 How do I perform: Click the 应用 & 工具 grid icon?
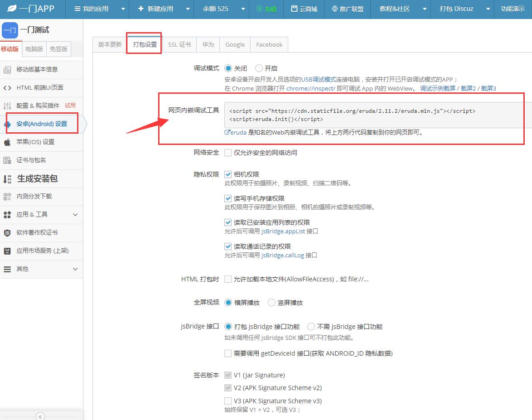7,215
